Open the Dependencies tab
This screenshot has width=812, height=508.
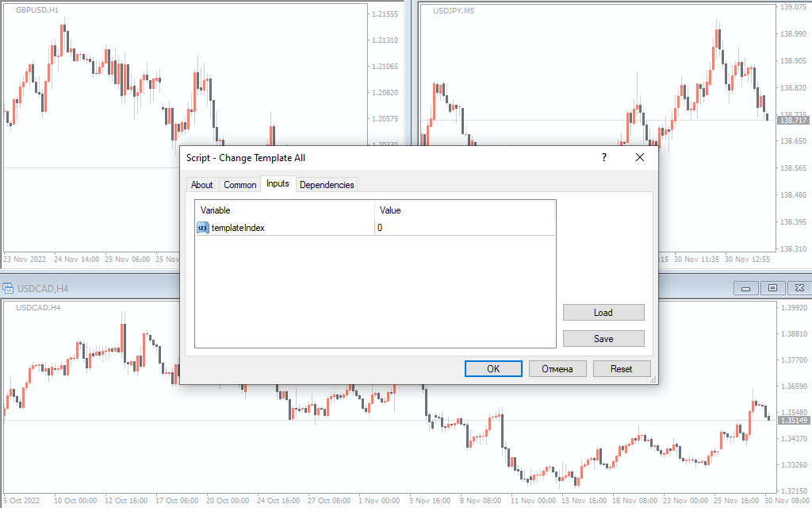tap(327, 185)
